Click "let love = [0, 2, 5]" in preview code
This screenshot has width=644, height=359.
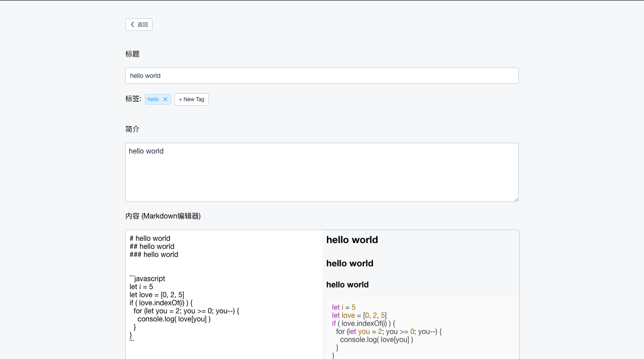(x=359, y=315)
